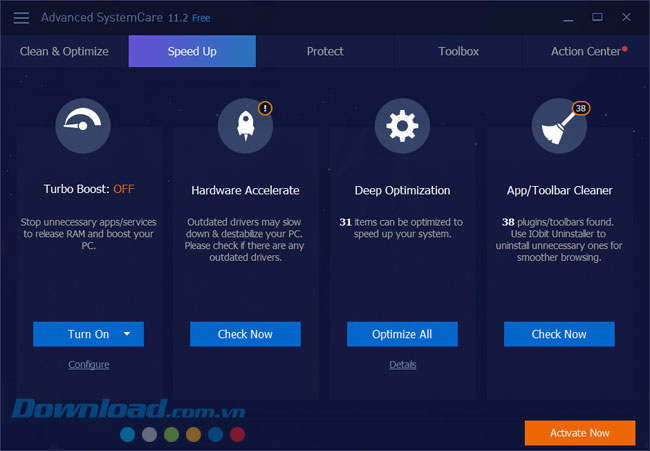Click the Turbo Boost speedometer icon
This screenshot has width=650, height=451.
[x=83, y=126]
